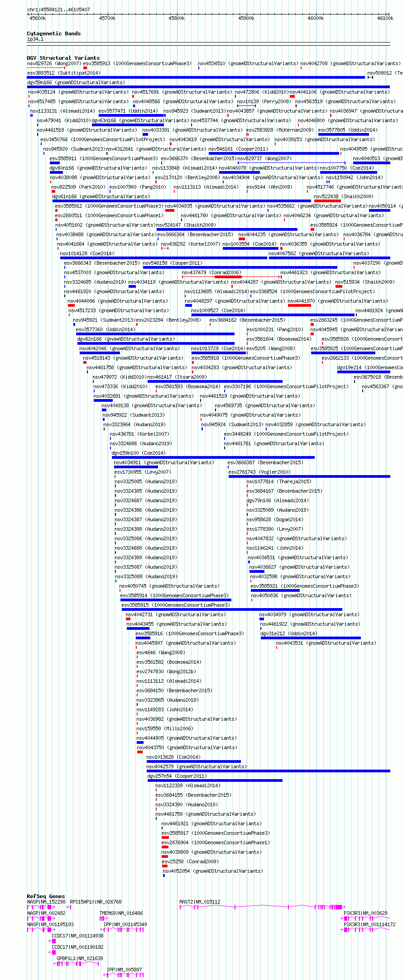The height and width of the screenshot is (980, 403).
Task: Open the RPS15AP10|NR_026768 gene
Action: [x=96, y=902]
